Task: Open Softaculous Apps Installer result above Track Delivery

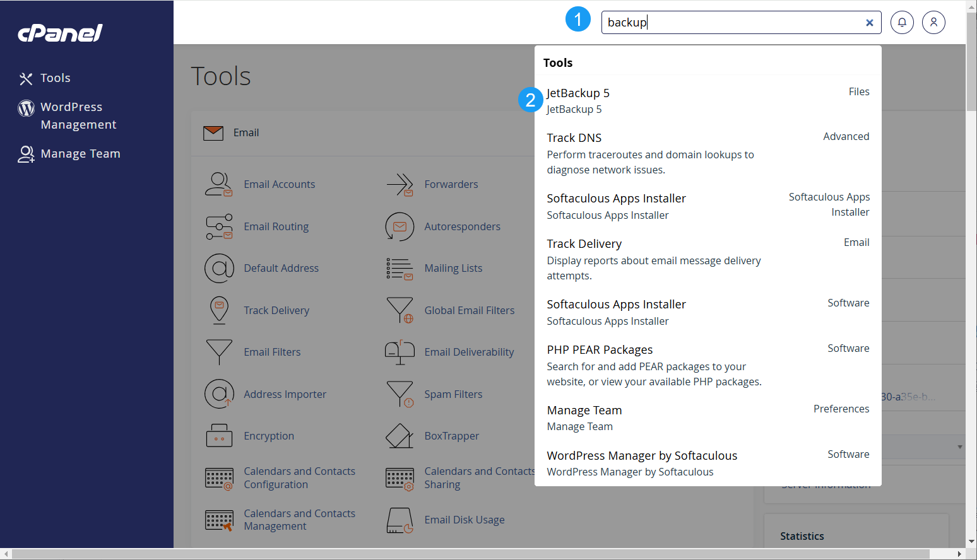Action: [x=708, y=206]
